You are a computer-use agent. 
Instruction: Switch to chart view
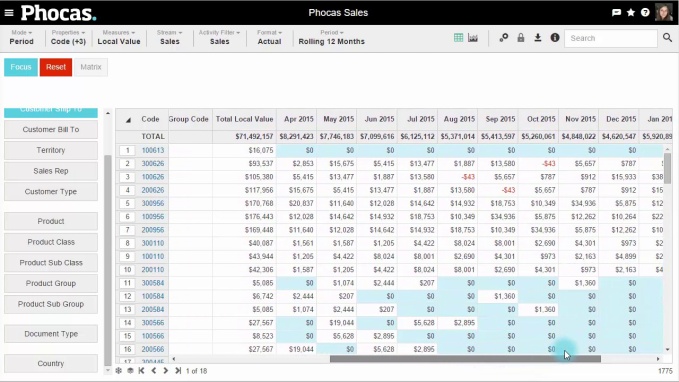473,38
